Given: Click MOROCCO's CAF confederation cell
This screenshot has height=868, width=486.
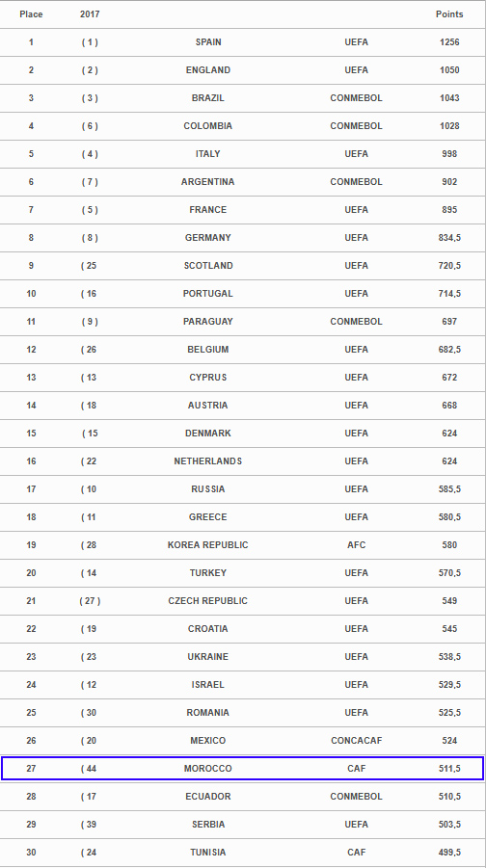Looking at the screenshot, I should 356,769.
